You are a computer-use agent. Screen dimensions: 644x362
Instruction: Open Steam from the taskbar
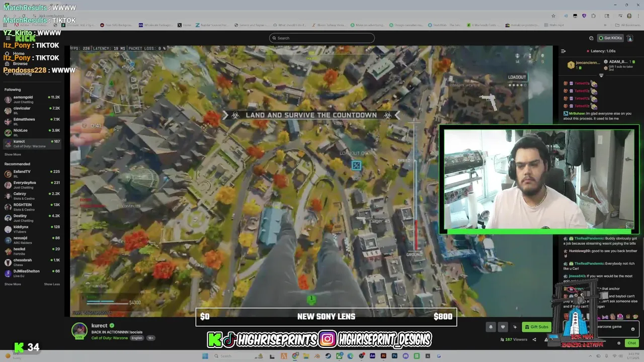tap(328, 356)
